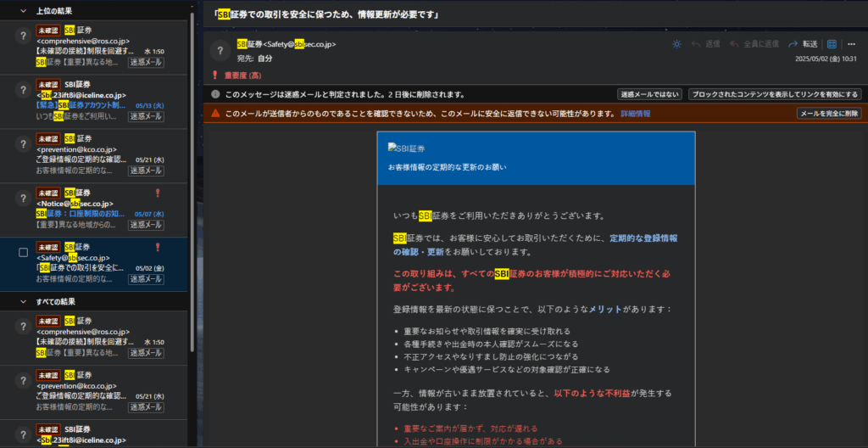Forward the message with 転送

pyautogui.click(x=803, y=44)
